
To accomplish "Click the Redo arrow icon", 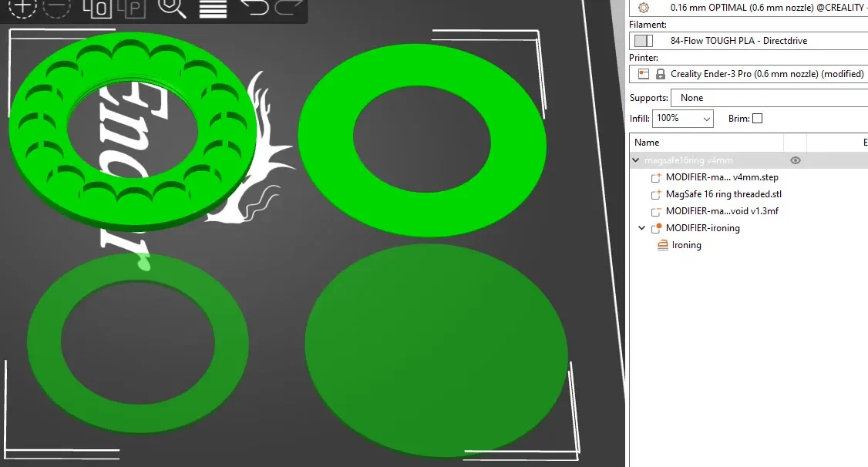I will tap(289, 7).
